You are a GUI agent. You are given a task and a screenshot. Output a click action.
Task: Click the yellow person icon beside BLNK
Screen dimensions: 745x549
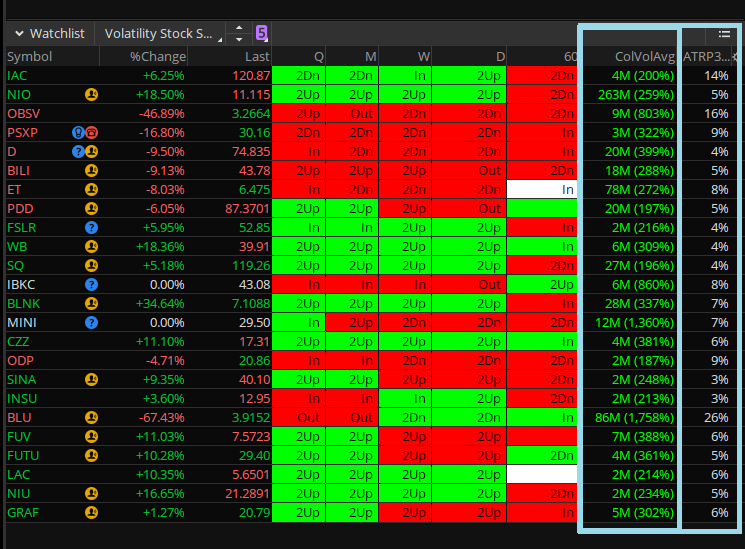point(91,304)
